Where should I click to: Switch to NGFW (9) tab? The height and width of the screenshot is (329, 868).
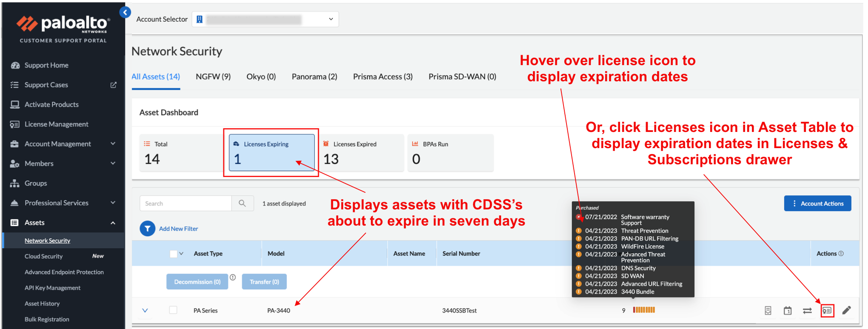pos(213,77)
